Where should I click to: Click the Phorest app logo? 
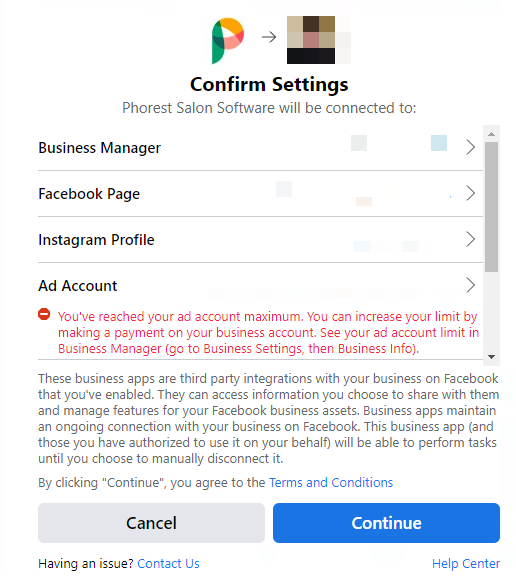228,40
